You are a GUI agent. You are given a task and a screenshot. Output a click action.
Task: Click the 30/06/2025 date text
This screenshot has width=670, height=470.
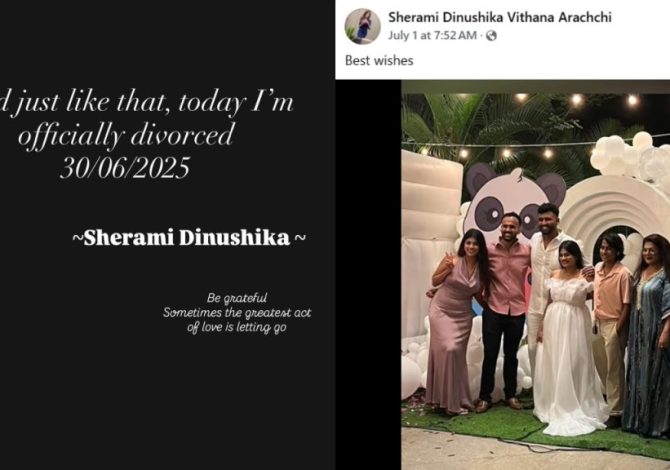125,167
